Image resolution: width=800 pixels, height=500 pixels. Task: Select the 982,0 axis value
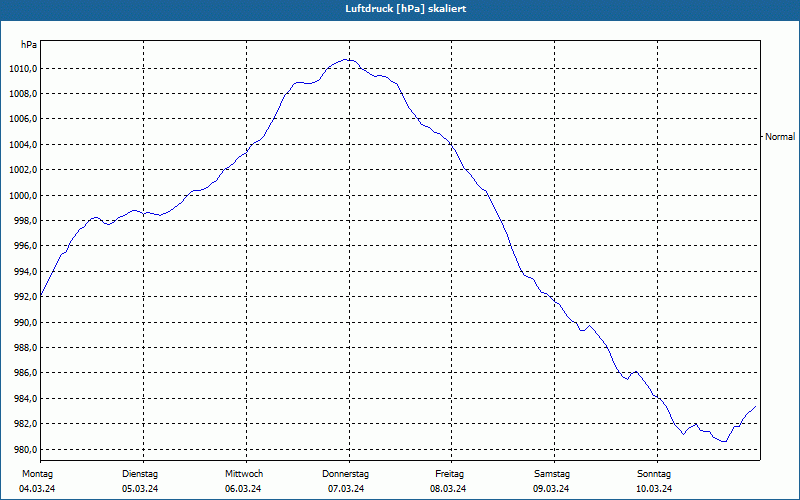[x=24, y=424]
